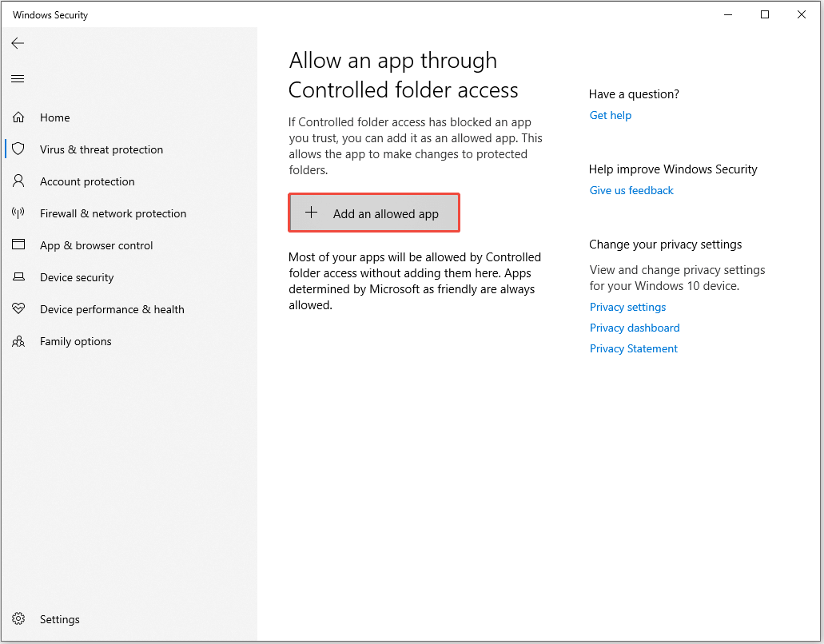Click Give us feedback

pyautogui.click(x=631, y=190)
